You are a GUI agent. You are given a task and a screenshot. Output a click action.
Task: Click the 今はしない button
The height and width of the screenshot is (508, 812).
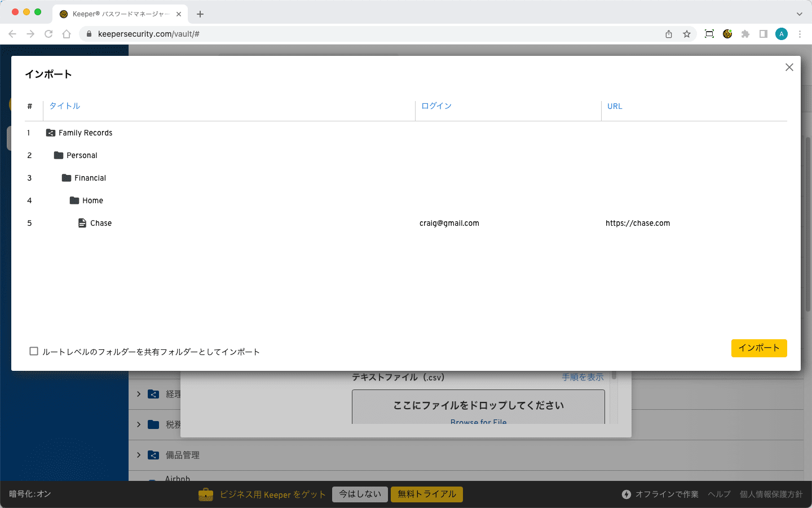360,494
